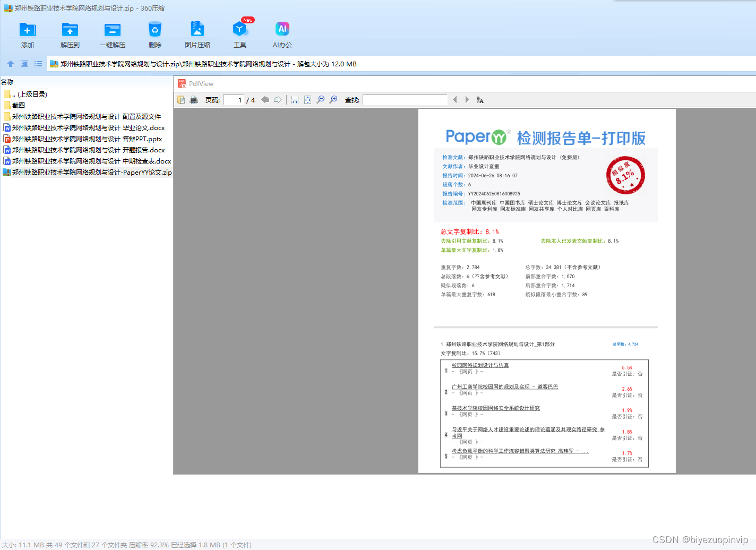Click the 删除 (delete) trash icon

pyautogui.click(x=155, y=30)
